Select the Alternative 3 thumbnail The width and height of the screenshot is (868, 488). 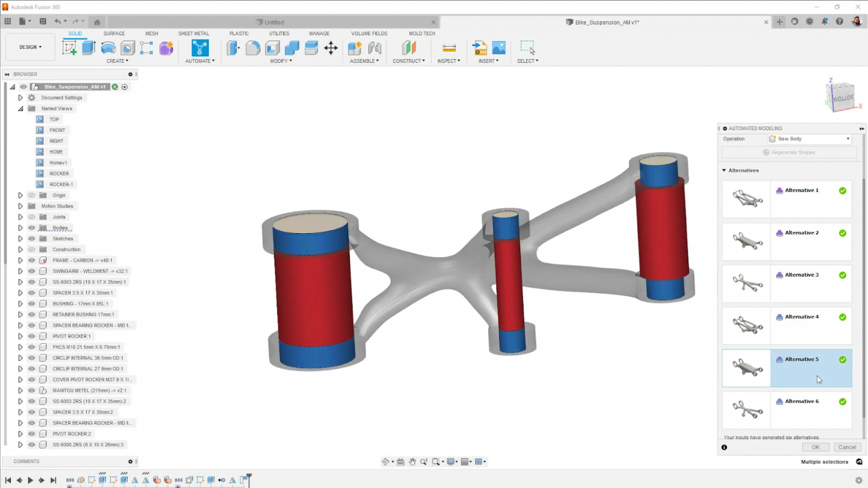click(x=747, y=284)
